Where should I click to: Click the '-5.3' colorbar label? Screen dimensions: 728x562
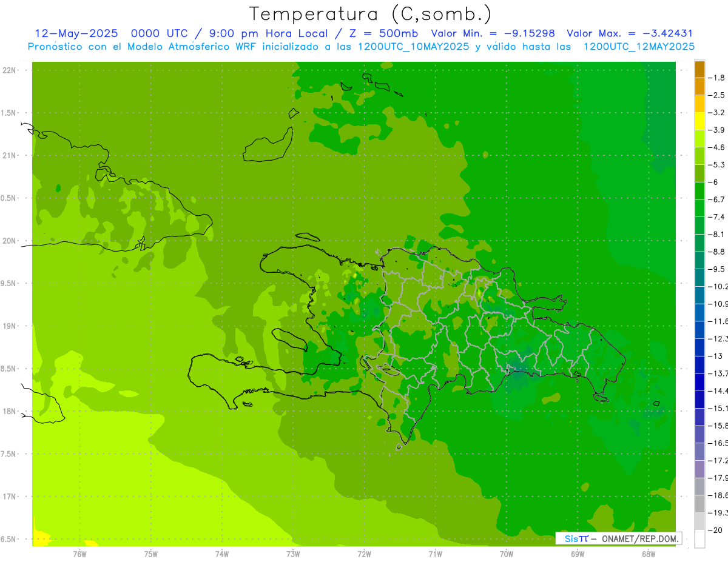click(x=717, y=165)
